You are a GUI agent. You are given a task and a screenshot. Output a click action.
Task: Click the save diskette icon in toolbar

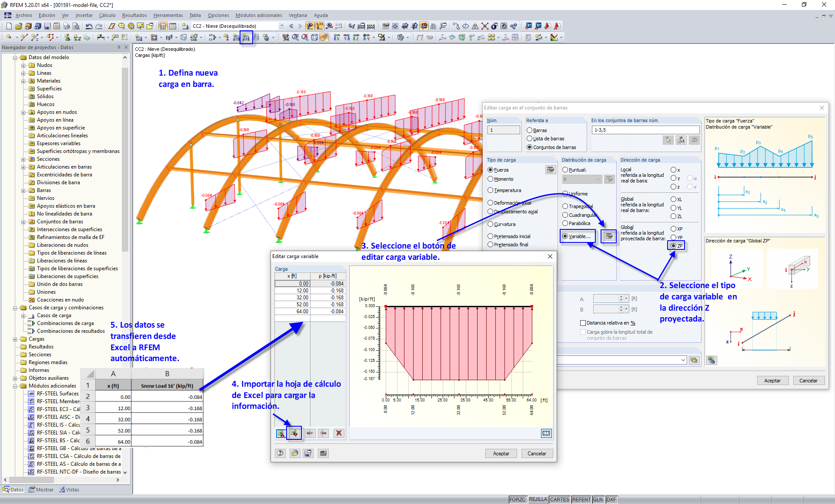coord(47,26)
